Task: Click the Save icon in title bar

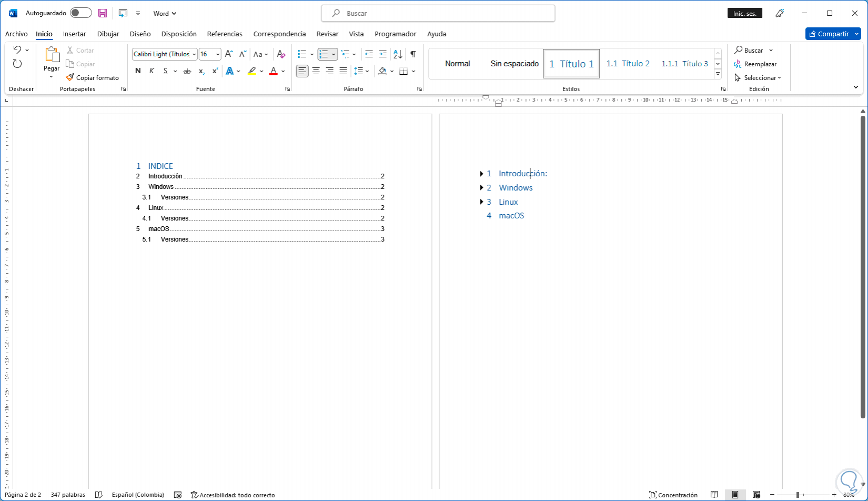Action: coord(103,13)
